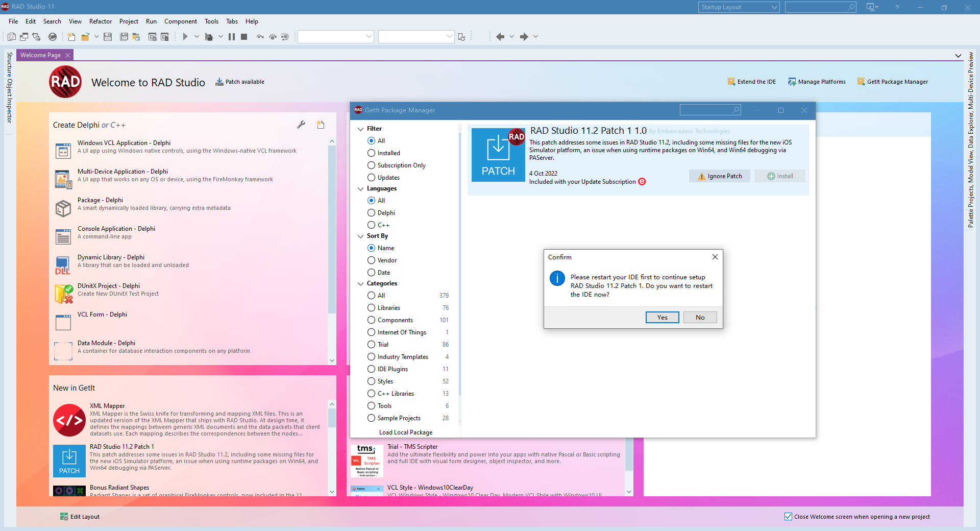Select the Installed filter radio button

372,153
